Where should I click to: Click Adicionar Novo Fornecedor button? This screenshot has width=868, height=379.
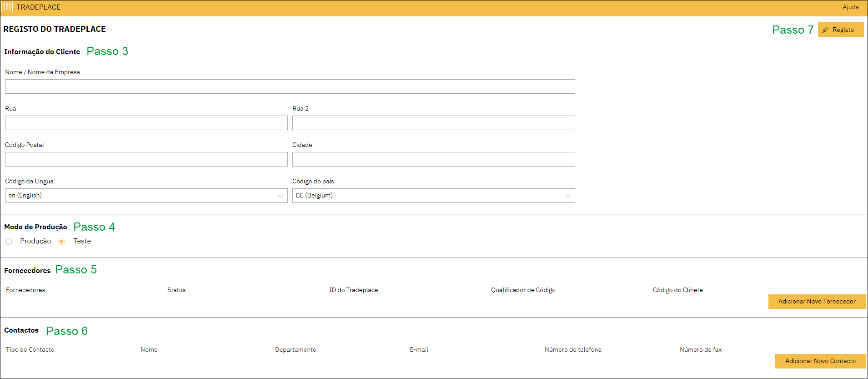[x=817, y=301]
